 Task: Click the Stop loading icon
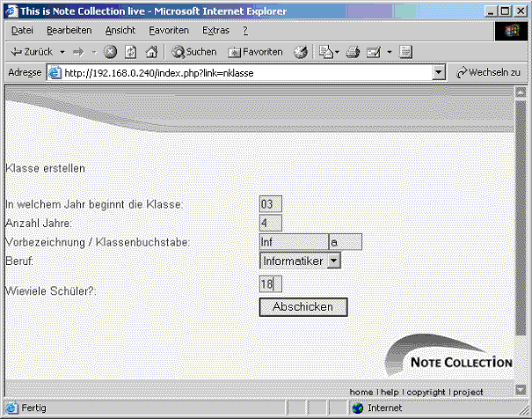111,52
